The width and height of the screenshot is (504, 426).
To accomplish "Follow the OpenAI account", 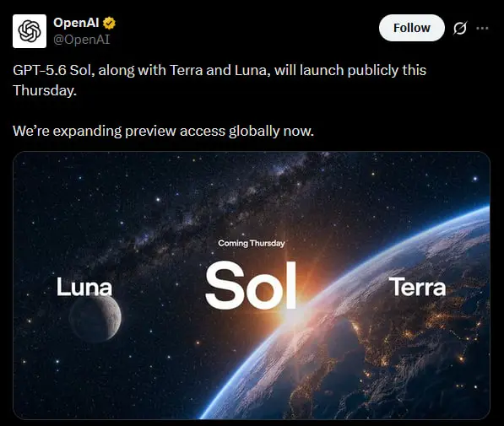I will [412, 28].
